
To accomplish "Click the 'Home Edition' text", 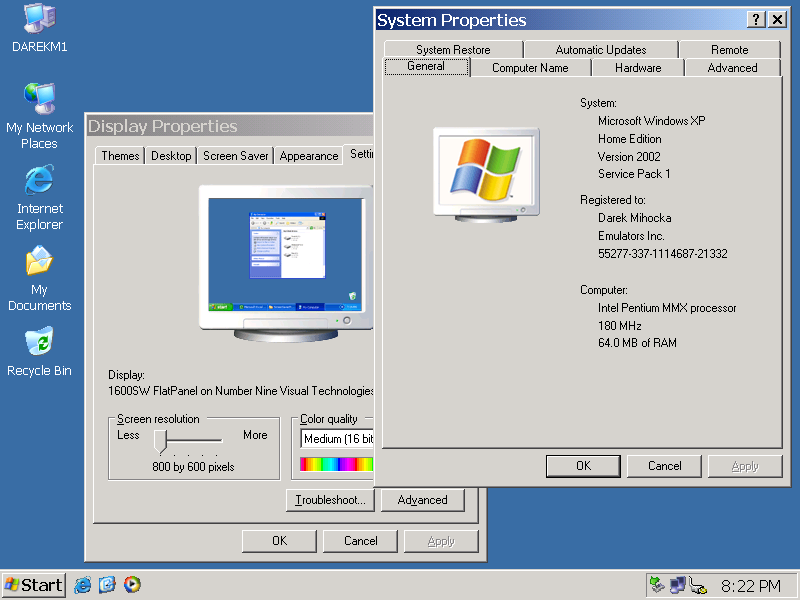I will pyautogui.click(x=630, y=139).
